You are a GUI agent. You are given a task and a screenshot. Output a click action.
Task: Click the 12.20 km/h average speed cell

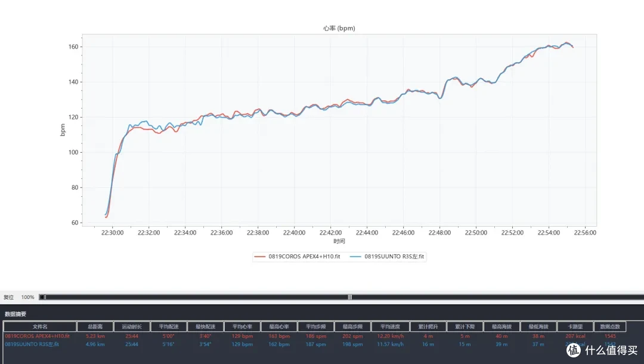390,336
